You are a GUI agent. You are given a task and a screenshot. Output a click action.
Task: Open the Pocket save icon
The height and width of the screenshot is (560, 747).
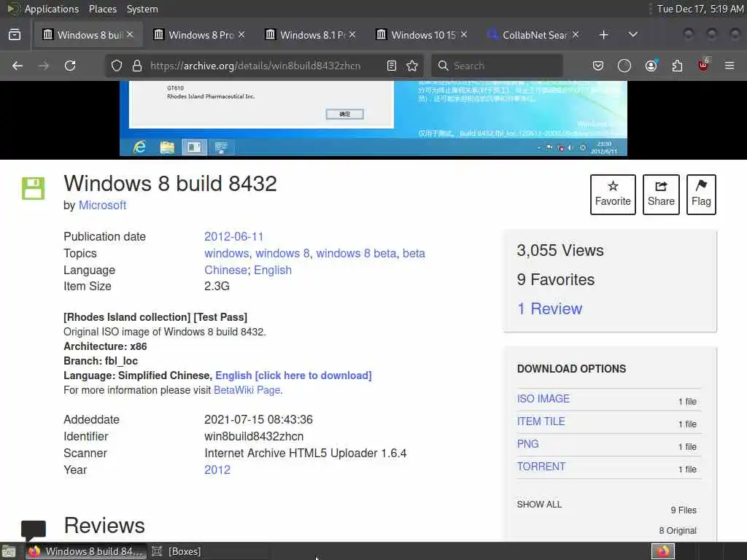pos(598,66)
